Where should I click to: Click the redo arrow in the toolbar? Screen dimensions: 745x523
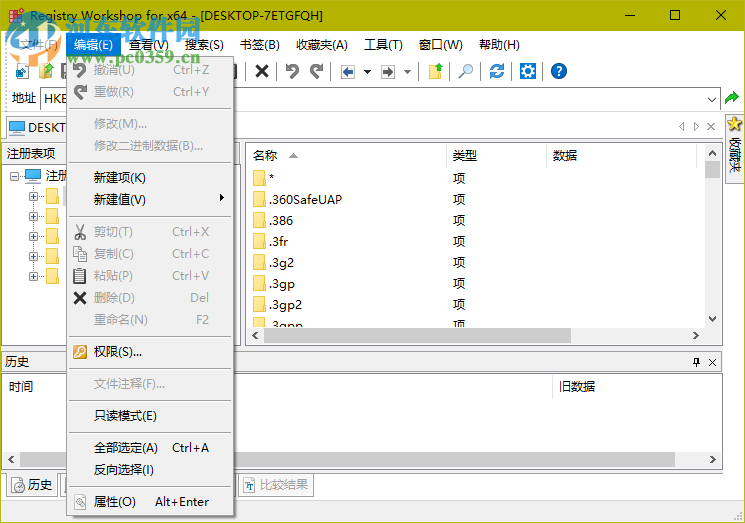[316, 72]
